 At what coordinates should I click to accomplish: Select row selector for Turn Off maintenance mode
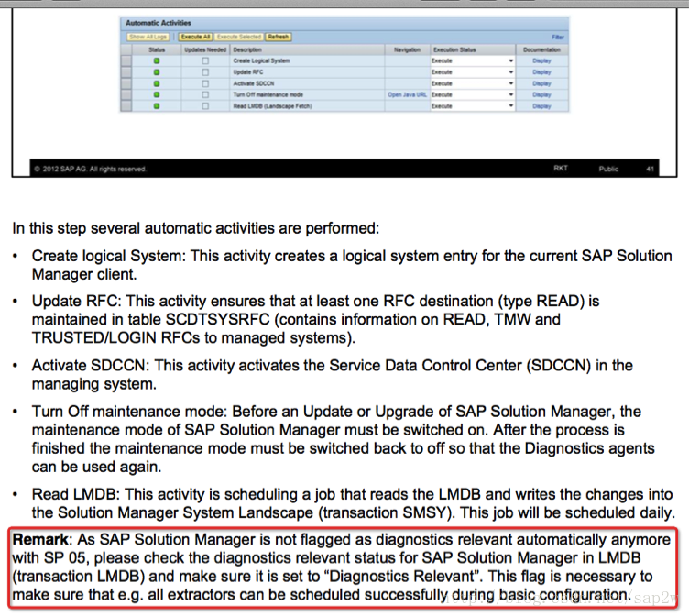click(126, 94)
